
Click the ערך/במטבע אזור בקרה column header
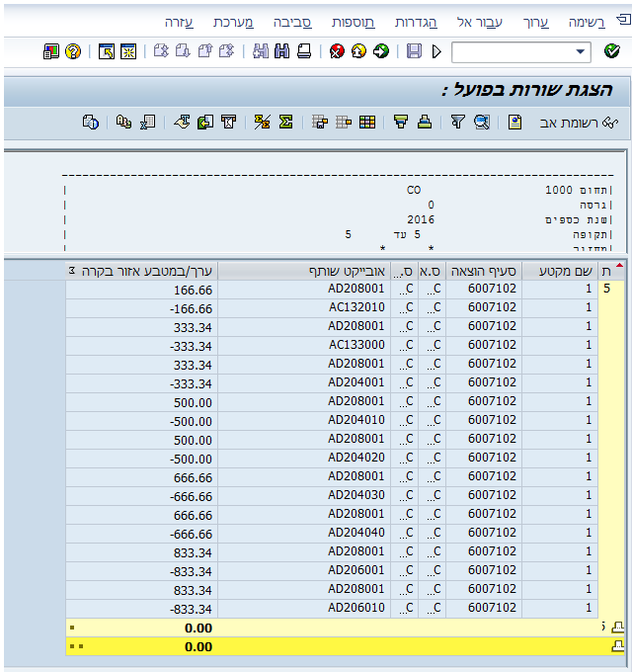pos(142,271)
